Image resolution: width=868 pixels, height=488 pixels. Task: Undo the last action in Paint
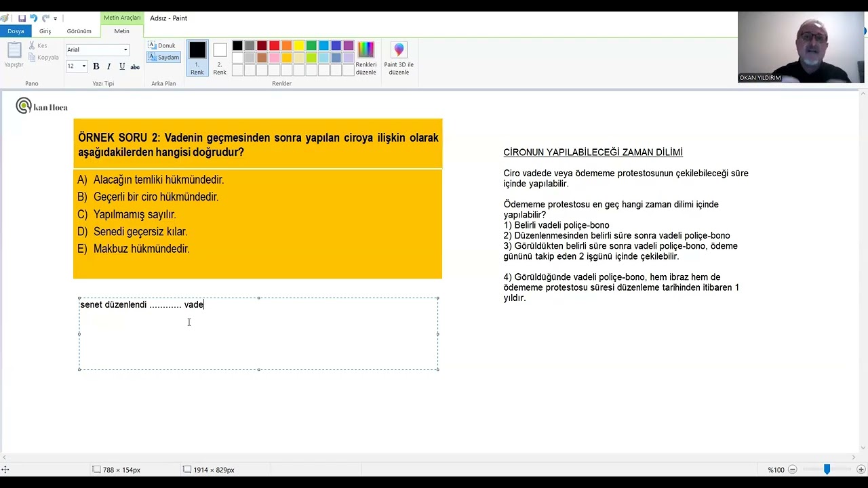click(33, 18)
